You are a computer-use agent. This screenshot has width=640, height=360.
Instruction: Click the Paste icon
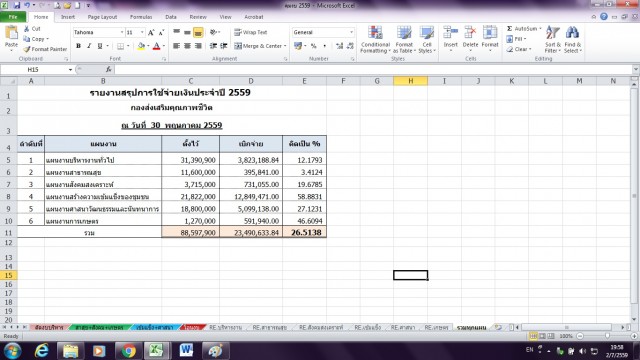(x=11, y=33)
